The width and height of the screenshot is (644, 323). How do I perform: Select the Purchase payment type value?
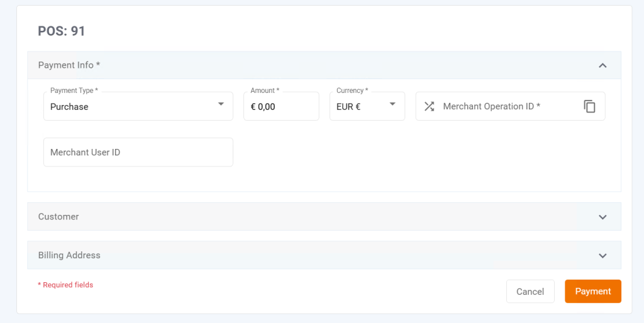pos(70,107)
